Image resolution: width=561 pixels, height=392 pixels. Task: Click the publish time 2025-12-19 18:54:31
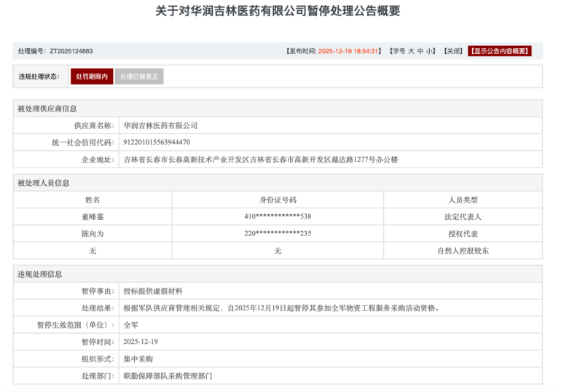click(x=350, y=51)
